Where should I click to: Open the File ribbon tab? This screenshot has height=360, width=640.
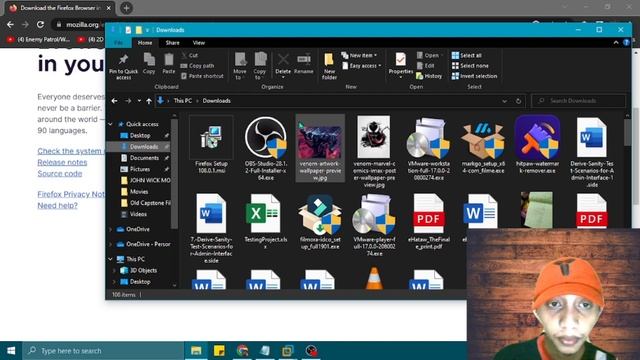(118, 42)
